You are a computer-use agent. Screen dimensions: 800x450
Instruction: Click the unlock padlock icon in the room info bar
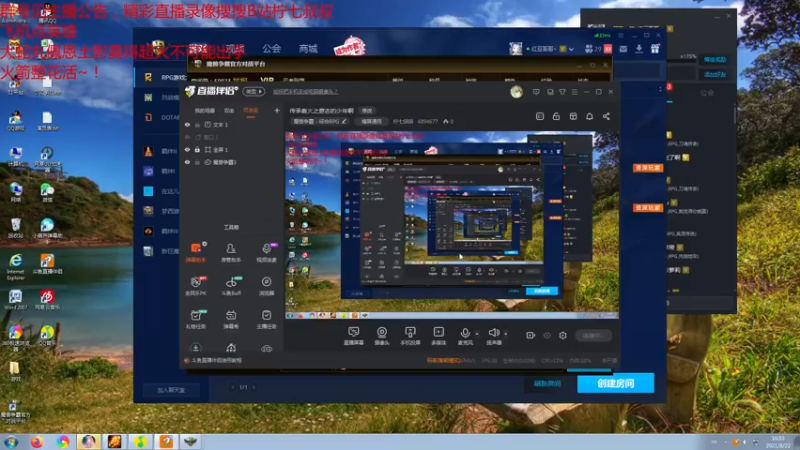[x=556, y=116]
